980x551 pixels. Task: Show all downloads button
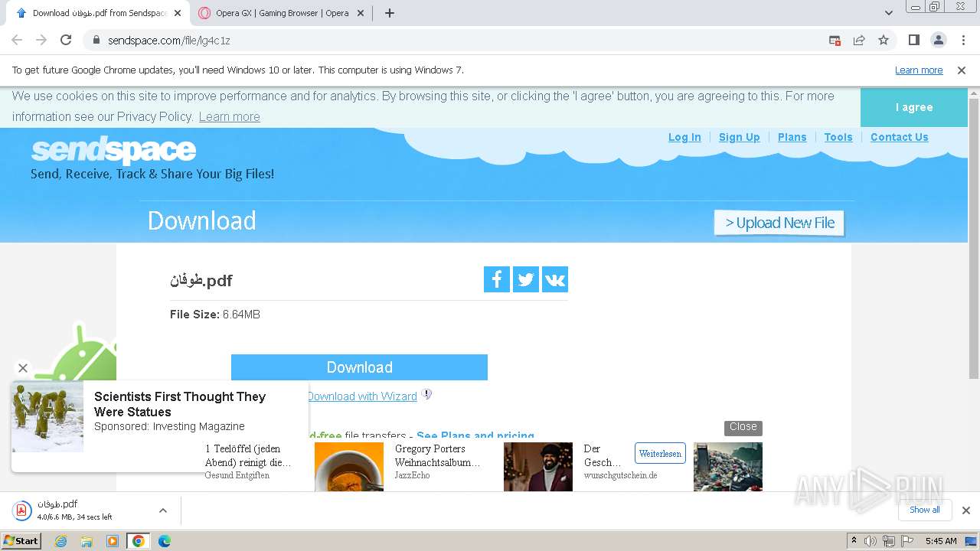pos(925,510)
